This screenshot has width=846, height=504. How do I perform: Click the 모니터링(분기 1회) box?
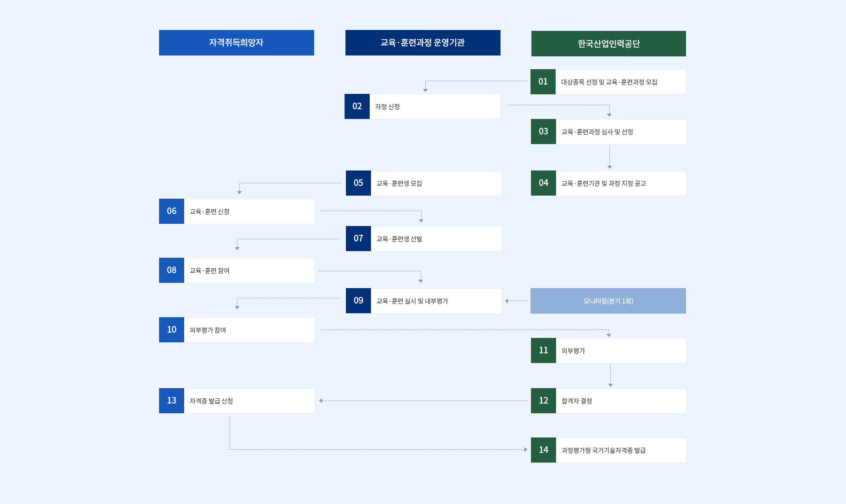point(608,301)
